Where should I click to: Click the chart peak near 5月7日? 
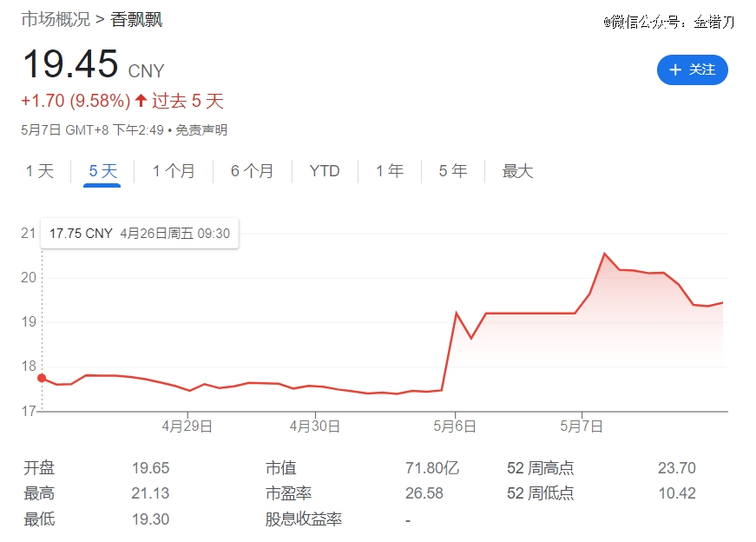pos(605,254)
